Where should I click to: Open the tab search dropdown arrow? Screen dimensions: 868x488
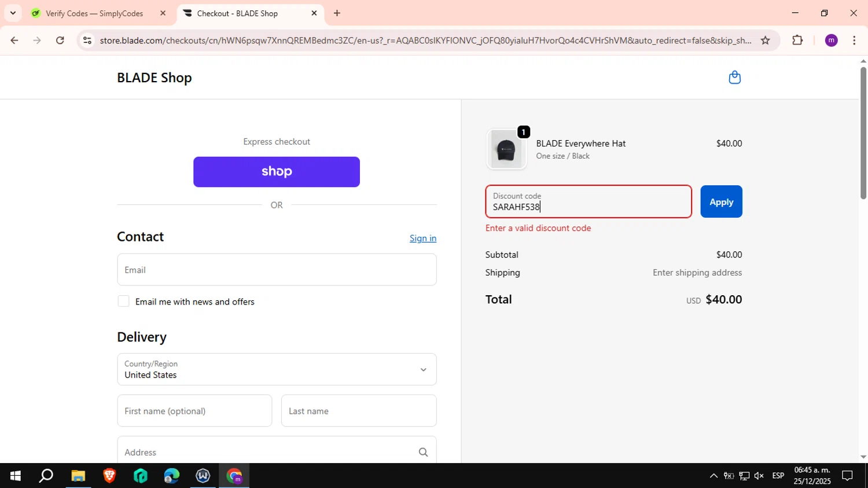13,13
